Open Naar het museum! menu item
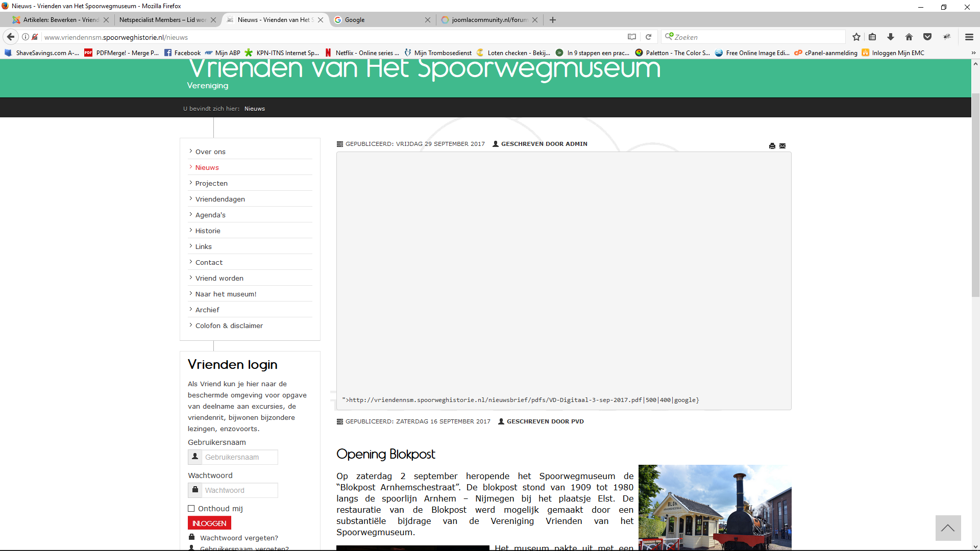980x551 pixels. [x=226, y=294]
